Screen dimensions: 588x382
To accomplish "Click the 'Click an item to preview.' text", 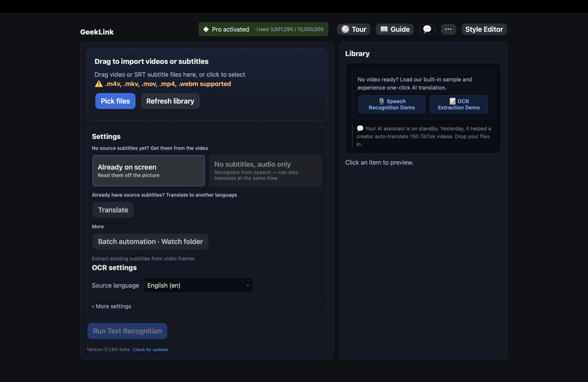I will pos(379,162).
